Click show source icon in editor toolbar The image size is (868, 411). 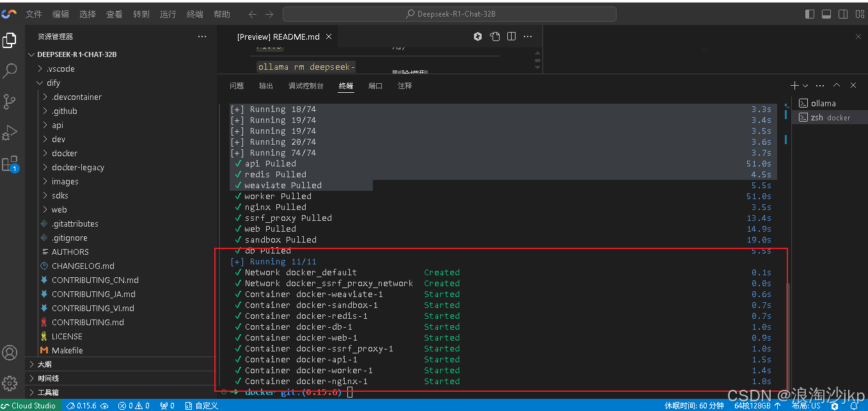coord(494,36)
